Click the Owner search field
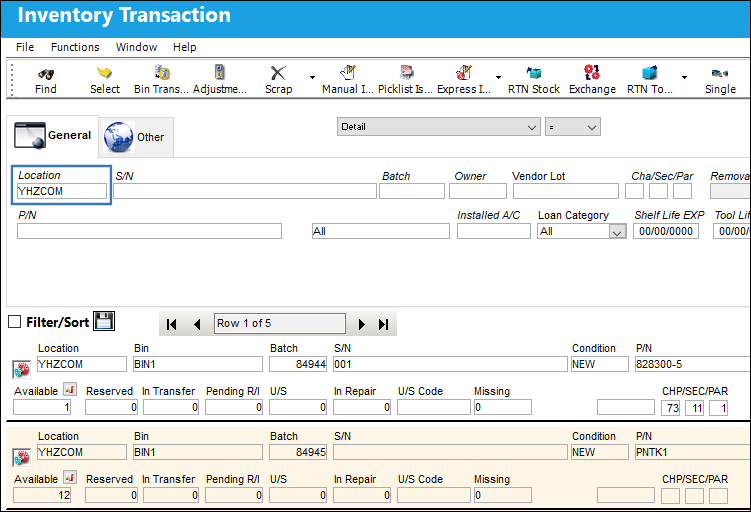 click(x=478, y=191)
